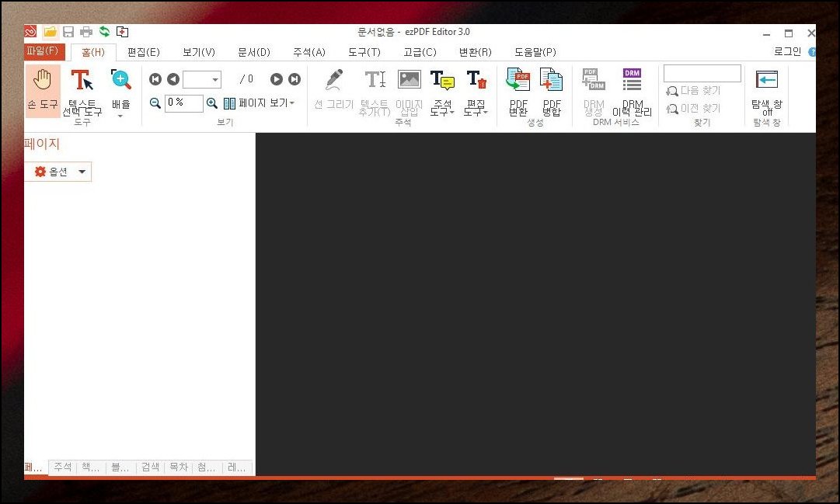Select the Layers (레...) bottom panel tab
This screenshot has height=504, width=840.
(236, 468)
